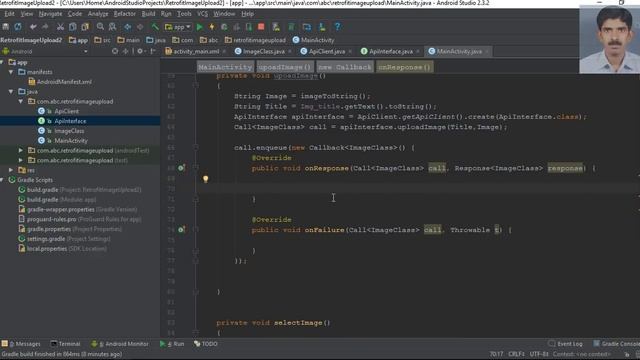Click the AVD Manager icon
This screenshot has width=640, height=360.
(x=276, y=27)
